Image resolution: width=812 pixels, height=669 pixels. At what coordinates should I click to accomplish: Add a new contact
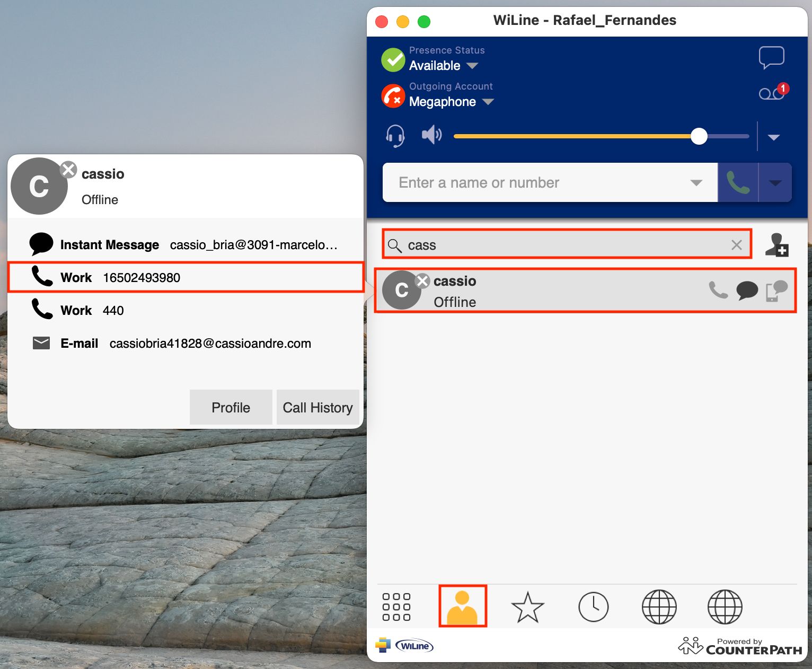click(778, 244)
